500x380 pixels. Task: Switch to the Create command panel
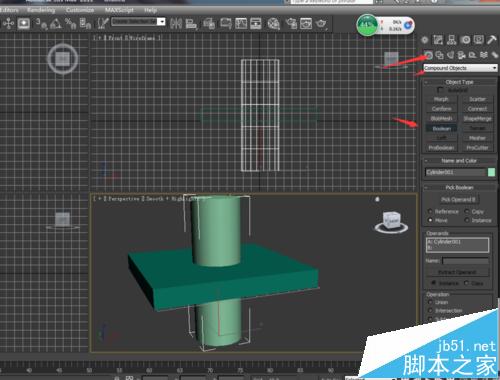pos(425,40)
